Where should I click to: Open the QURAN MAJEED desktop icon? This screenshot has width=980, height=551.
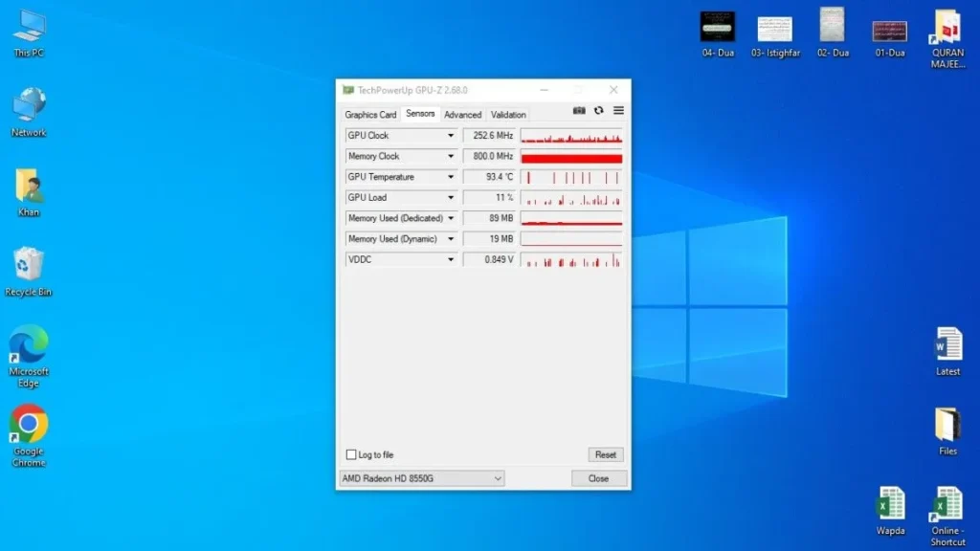coord(947,29)
